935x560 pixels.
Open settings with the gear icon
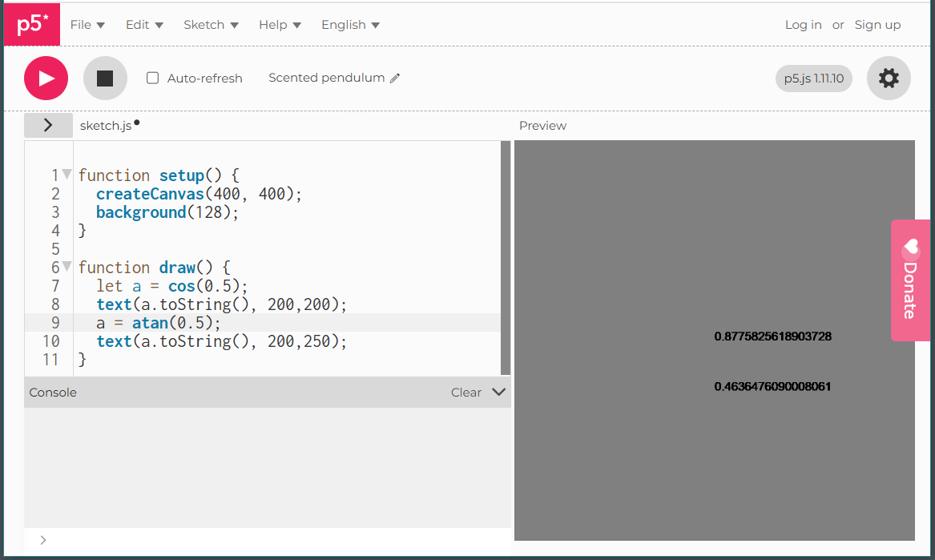click(x=889, y=79)
